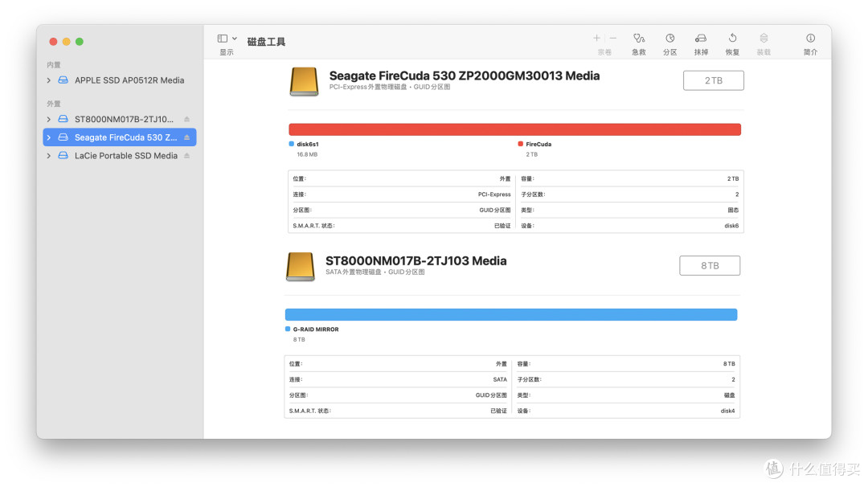
Task: Eject the Seagate FireCuda 530 disk
Action: coord(187,137)
